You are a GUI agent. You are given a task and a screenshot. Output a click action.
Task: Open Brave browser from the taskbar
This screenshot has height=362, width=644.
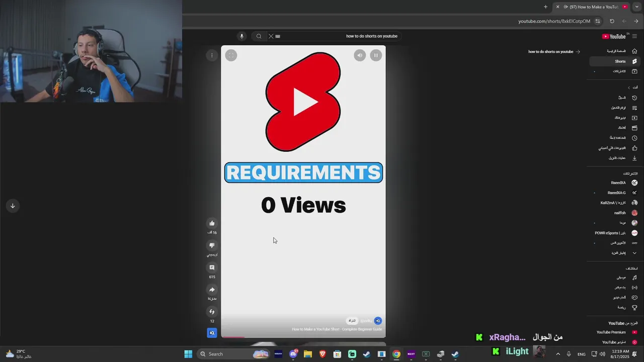(x=323, y=354)
